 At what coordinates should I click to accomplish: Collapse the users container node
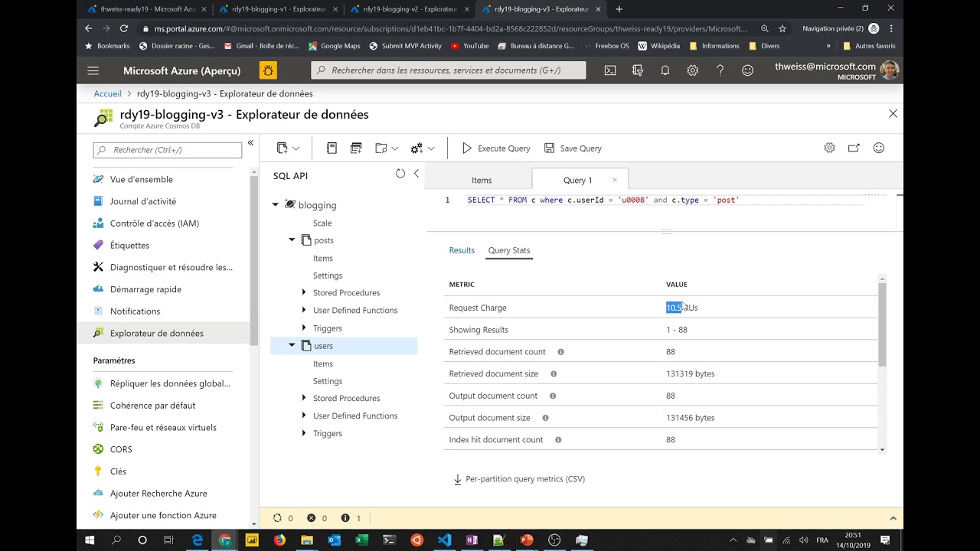pos(292,345)
